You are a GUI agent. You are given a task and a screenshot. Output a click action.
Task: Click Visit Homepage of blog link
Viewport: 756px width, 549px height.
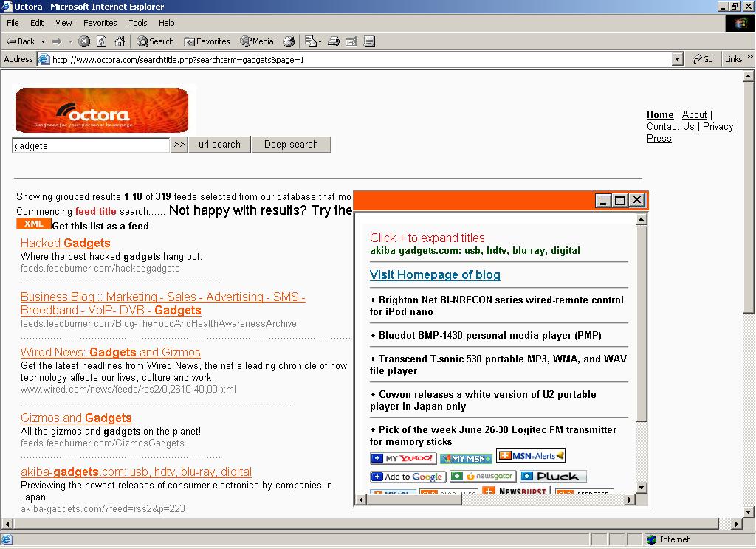click(x=435, y=274)
